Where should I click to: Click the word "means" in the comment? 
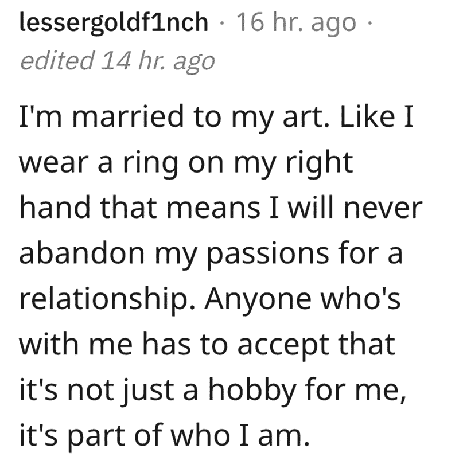coord(214,210)
